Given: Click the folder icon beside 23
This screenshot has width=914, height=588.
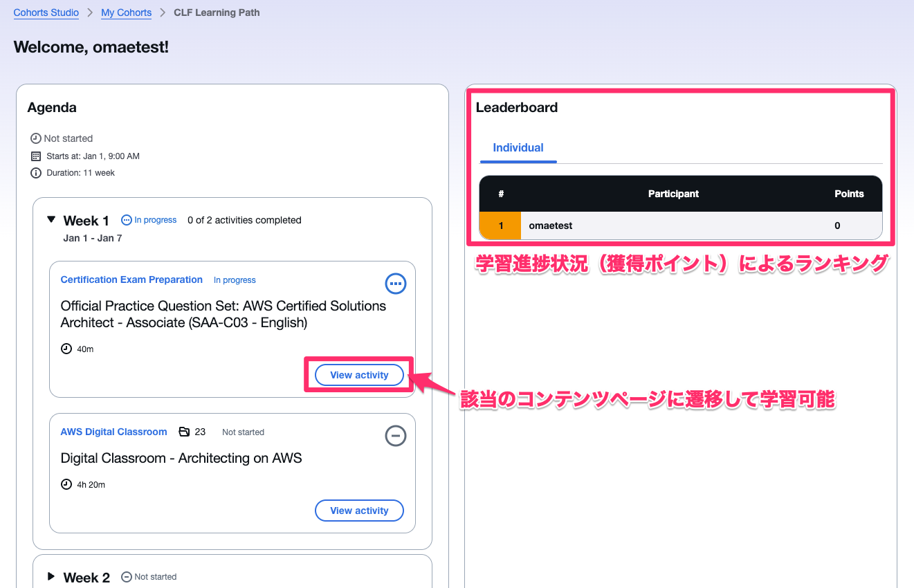Looking at the screenshot, I should (x=184, y=432).
